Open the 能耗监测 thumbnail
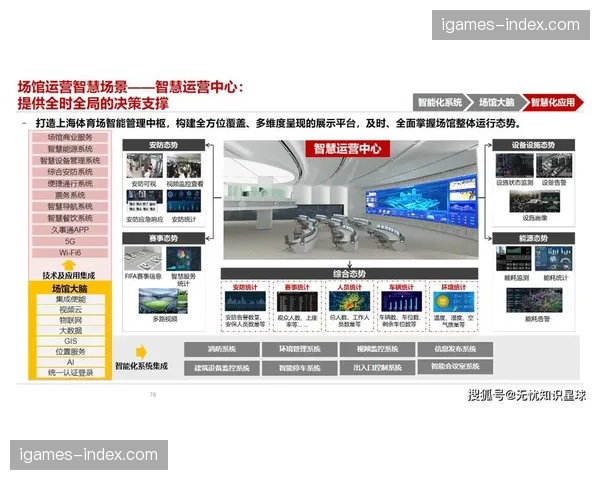This screenshot has width=600, height=480. [514, 258]
